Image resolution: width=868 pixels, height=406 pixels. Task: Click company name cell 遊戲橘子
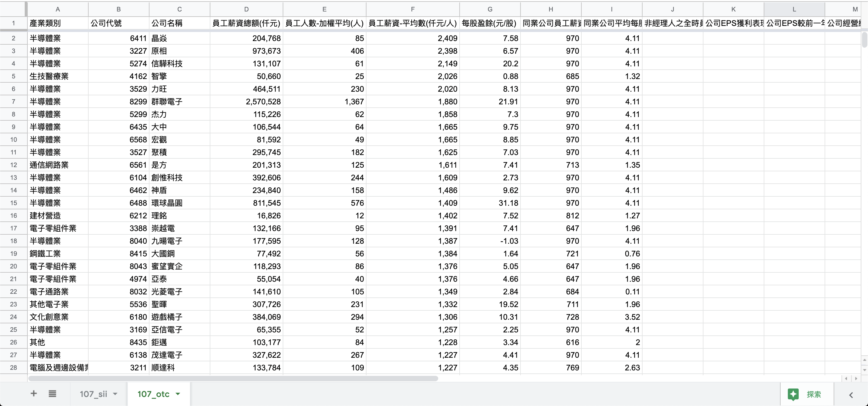coord(179,317)
